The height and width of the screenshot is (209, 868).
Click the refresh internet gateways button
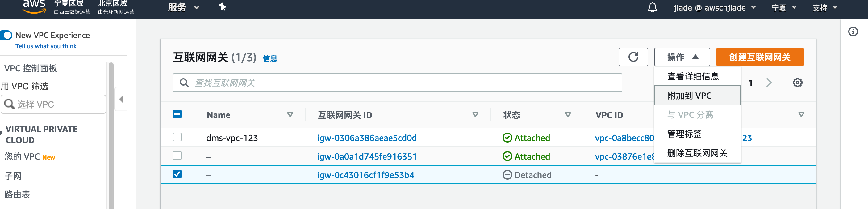[x=633, y=57]
